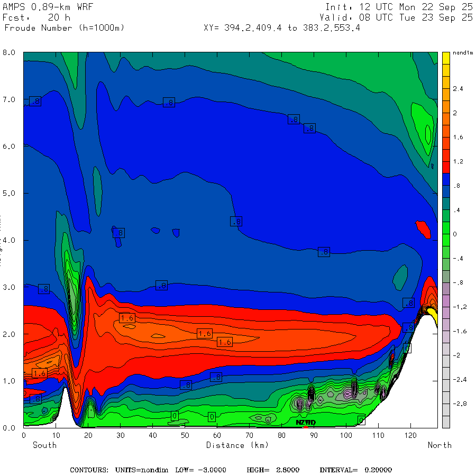Pick the bright blue colorbar swatch above .8

click(446, 179)
